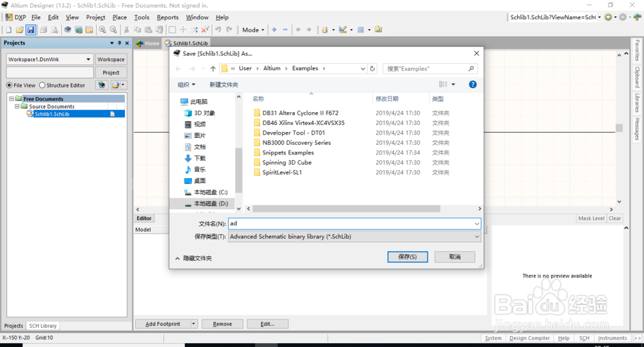The width and height of the screenshot is (644, 347).
Task: Select the Spinning 3D Cube folder
Action: tap(287, 162)
